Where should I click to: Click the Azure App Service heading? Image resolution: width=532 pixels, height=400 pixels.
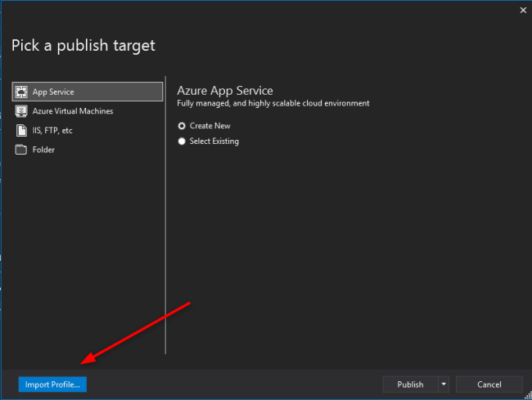coord(225,90)
